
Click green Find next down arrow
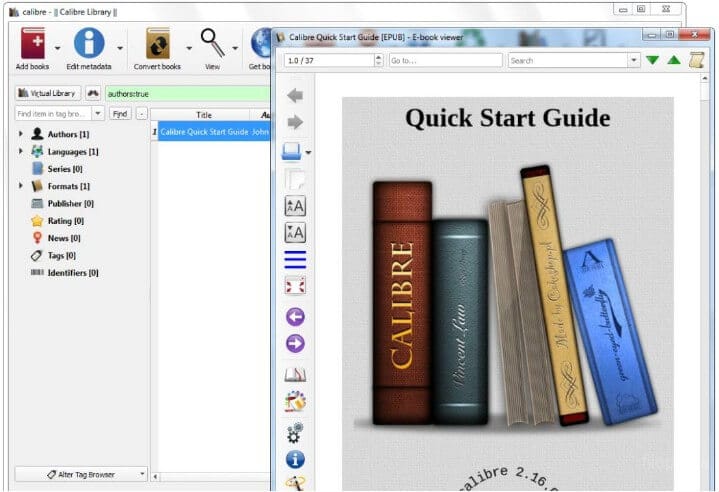pyautogui.click(x=653, y=60)
